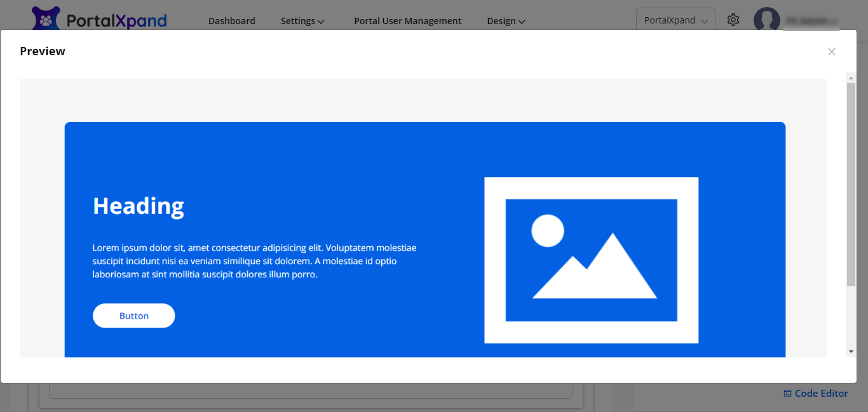Expand the Design menu
Screen dimensions: 868x412
pos(506,21)
